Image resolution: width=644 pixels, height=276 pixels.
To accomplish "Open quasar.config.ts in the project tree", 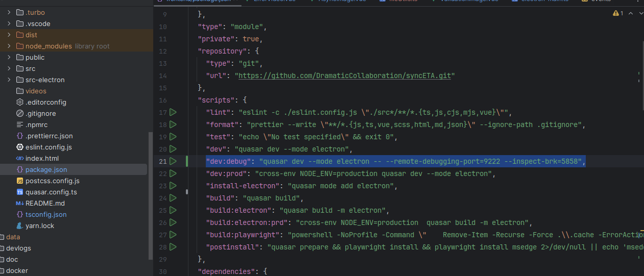I will pyautogui.click(x=51, y=192).
